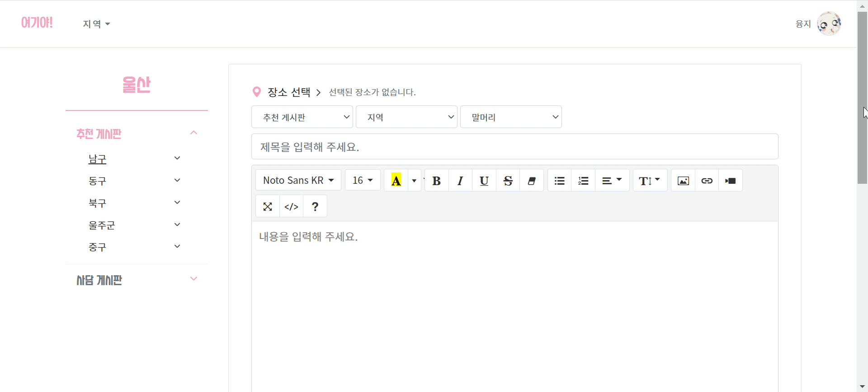Open the 남구 district link
Image resolution: width=868 pixels, height=392 pixels.
pos(97,159)
